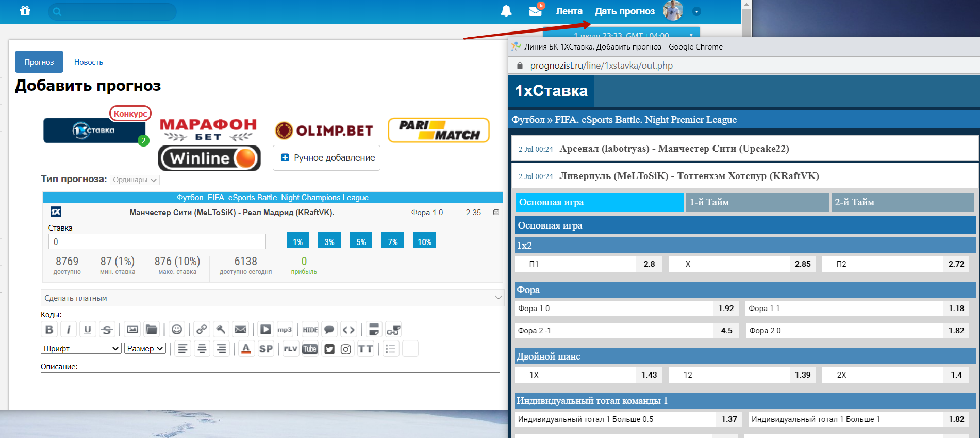Click into the Описание text area
This screenshot has height=438, width=980.
tap(270, 391)
